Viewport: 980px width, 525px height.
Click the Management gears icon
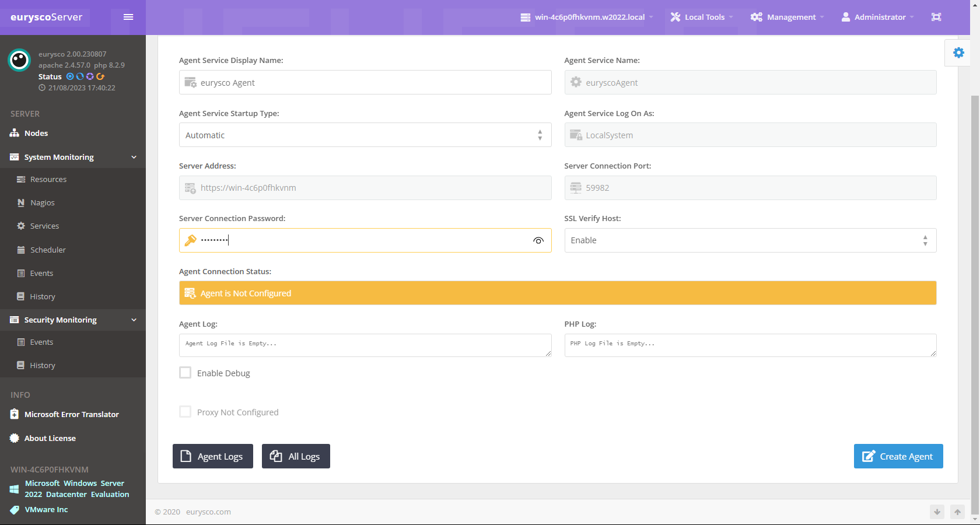tap(757, 17)
